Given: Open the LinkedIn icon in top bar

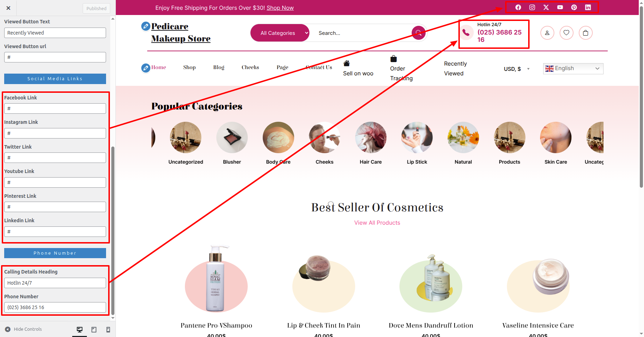Looking at the screenshot, I should pyautogui.click(x=588, y=7).
